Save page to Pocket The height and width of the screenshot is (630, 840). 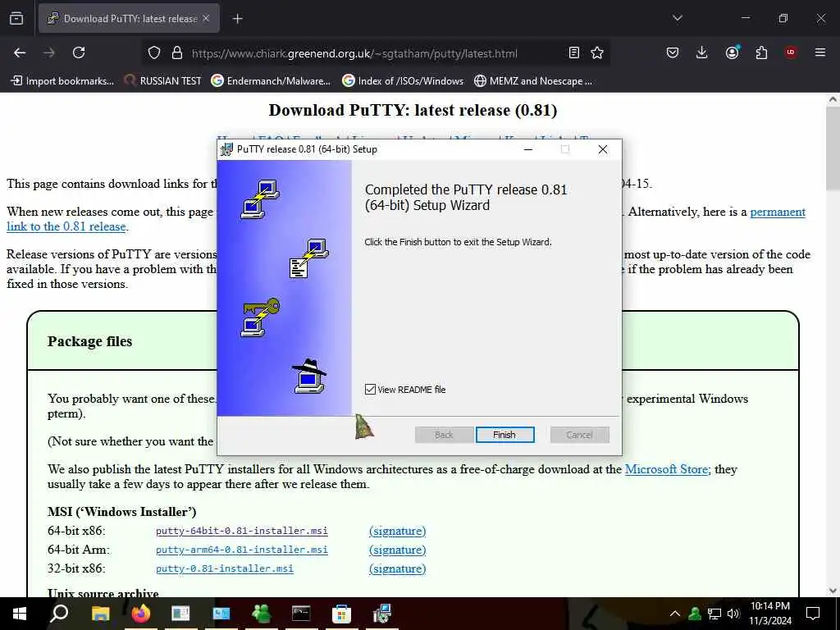tap(673, 52)
